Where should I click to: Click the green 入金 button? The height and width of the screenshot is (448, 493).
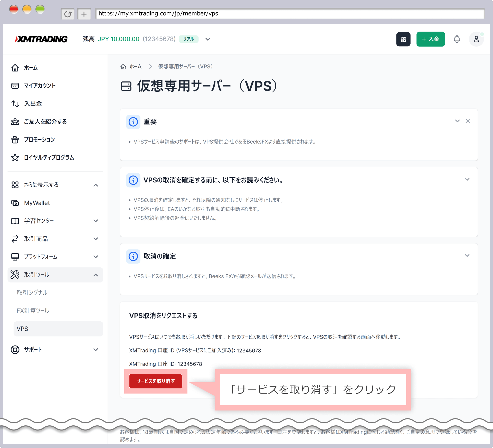pyautogui.click(x=431, y=39)
